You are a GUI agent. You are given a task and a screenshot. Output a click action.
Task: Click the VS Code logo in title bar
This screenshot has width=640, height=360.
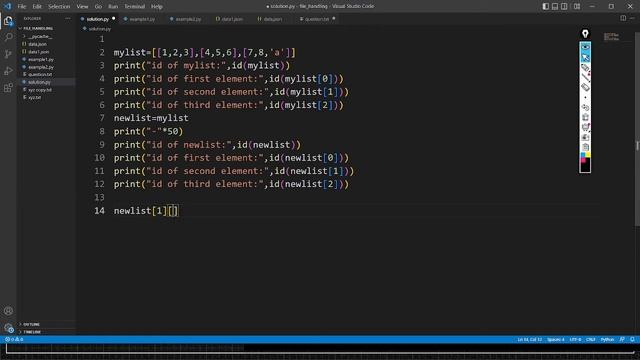[x=7, y=6]
